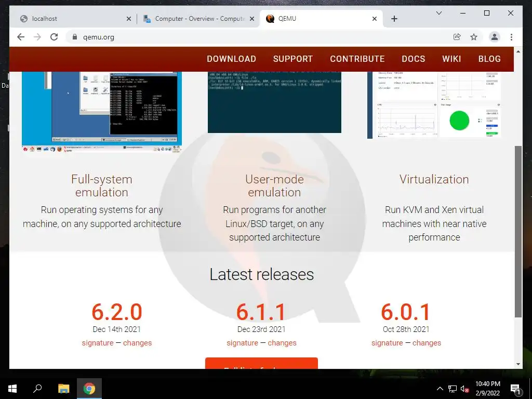Click the muted volume tray icon
Screen dimensions: 532x399
pyautogui.click(x=465, y=389)
